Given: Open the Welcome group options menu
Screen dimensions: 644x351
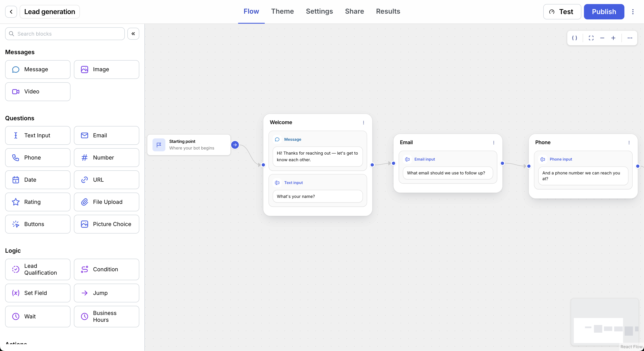Looking at the screenshot, I should click(x=364, y=122).
